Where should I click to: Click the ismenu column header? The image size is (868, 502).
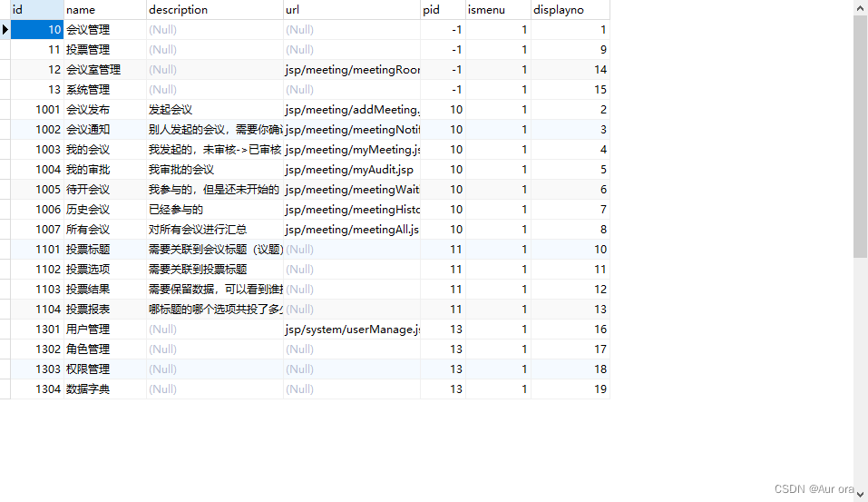[x=498, y=10]
